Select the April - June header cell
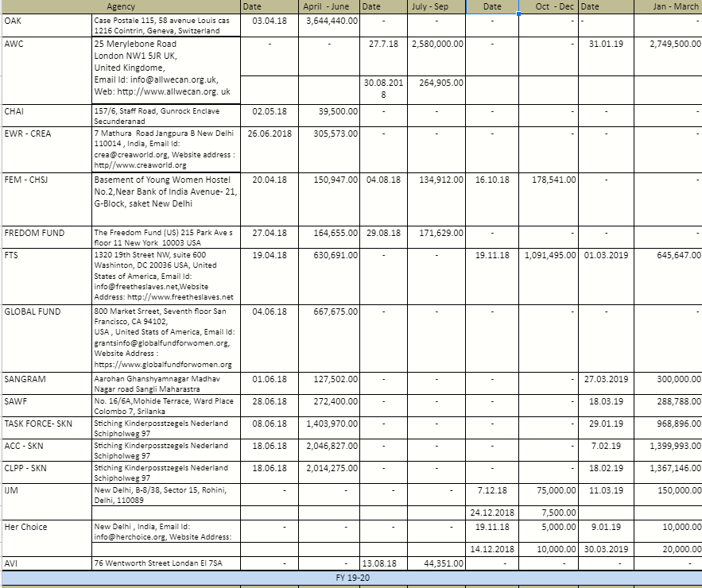 (x=329, y=6)
